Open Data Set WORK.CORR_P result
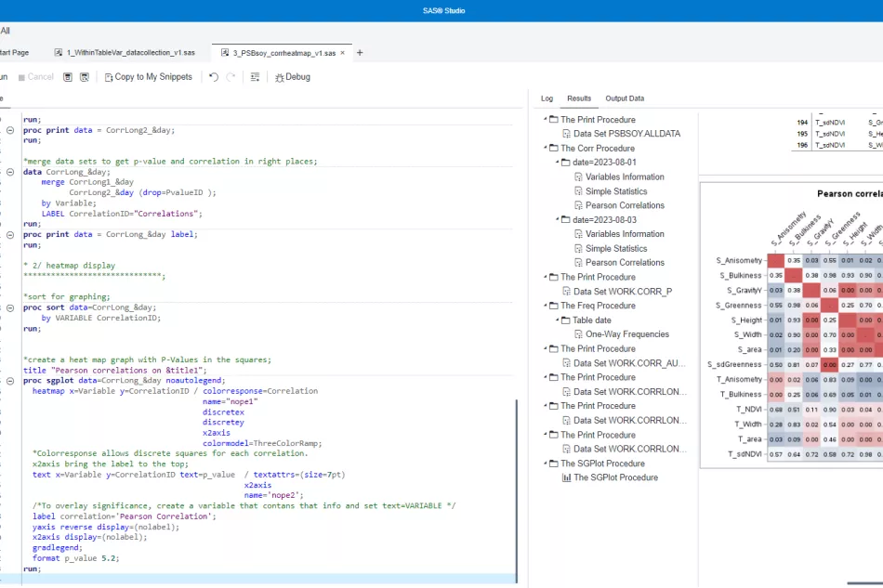The width and height of the screenshot is (883, 588). pos(617,292)
